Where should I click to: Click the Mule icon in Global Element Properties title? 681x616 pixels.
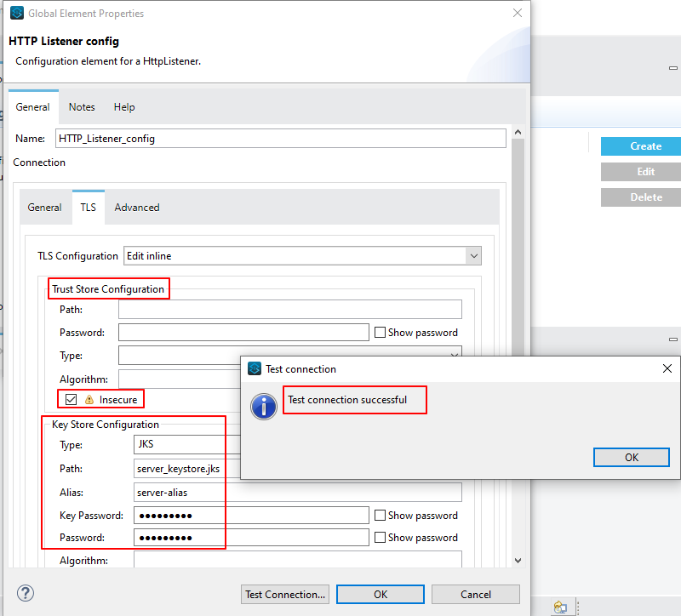(x=16, y=14)
